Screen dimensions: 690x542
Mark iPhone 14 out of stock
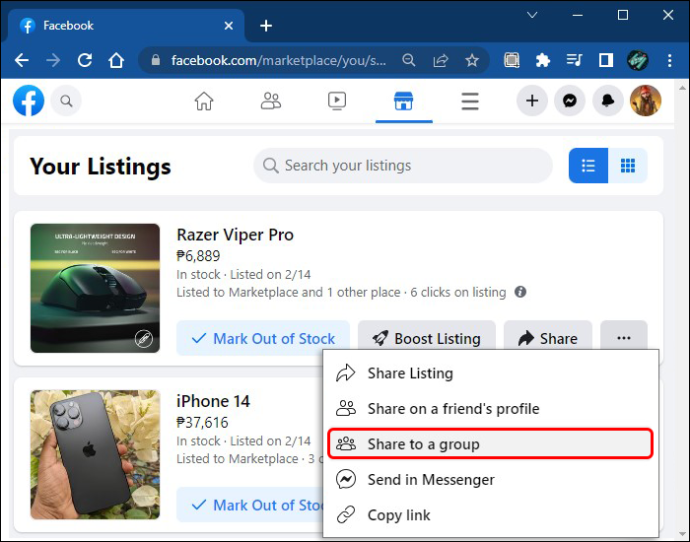pos(250,505)
